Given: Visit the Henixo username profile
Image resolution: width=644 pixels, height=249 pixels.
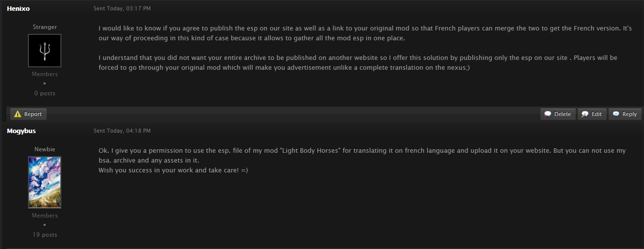Looking at the screenshot, I should (18, 8).
